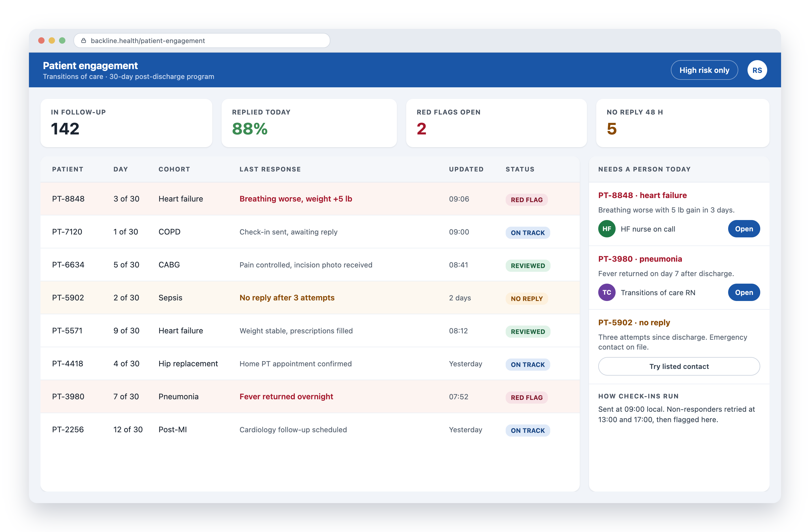Viewport: 810px width, 532px height.
Task: Click the RED FLAG badge for PT-3980
Action: (526, 397)
